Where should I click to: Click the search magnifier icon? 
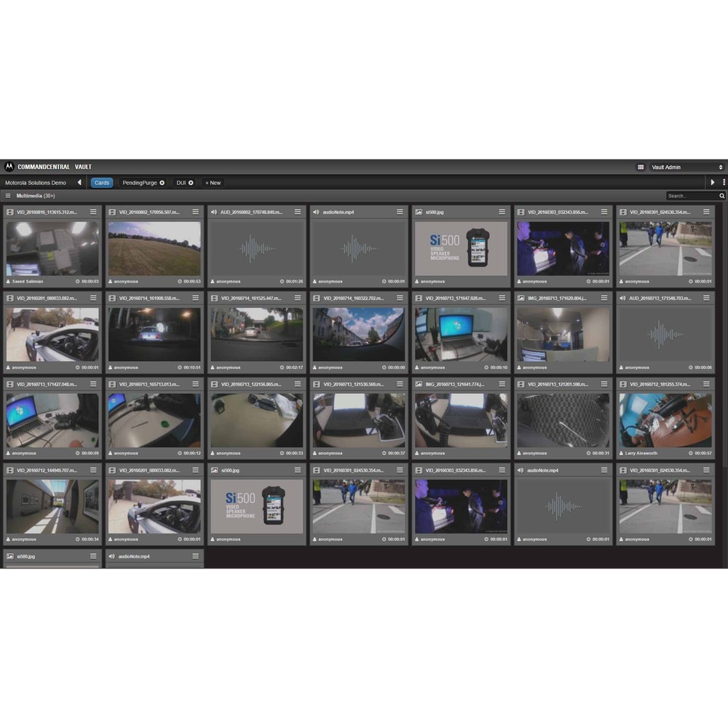click(722, 196)
